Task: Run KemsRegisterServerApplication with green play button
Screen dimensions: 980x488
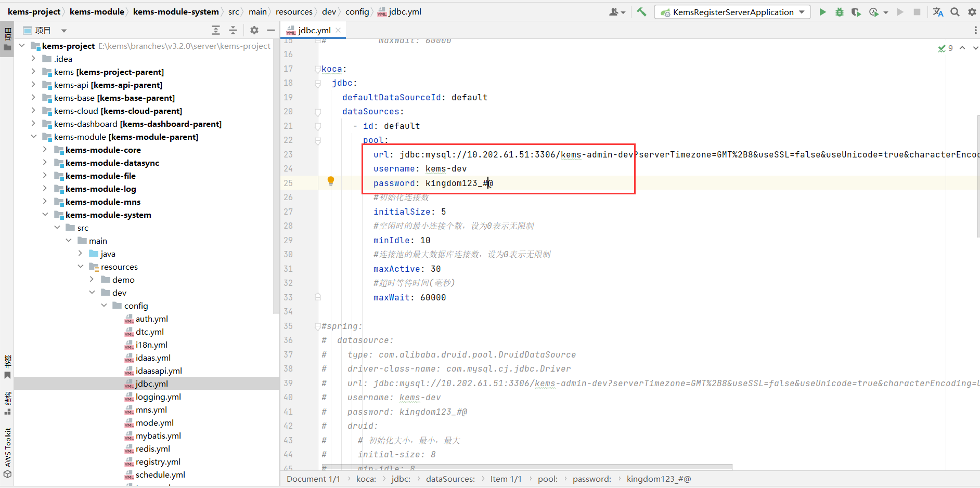Action: [x=822, y=12]
